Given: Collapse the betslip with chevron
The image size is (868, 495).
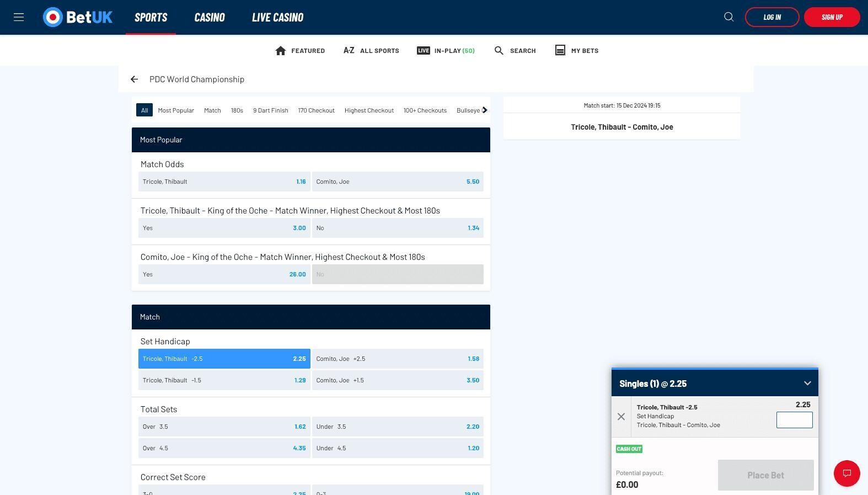Looking at the screenshot, I should (x=807, y=384).
